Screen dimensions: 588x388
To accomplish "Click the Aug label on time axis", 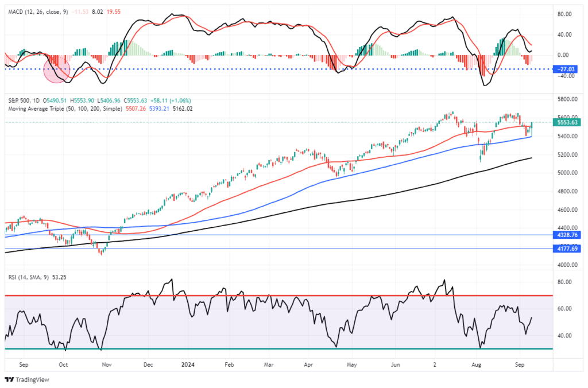I will pos(477,364).
